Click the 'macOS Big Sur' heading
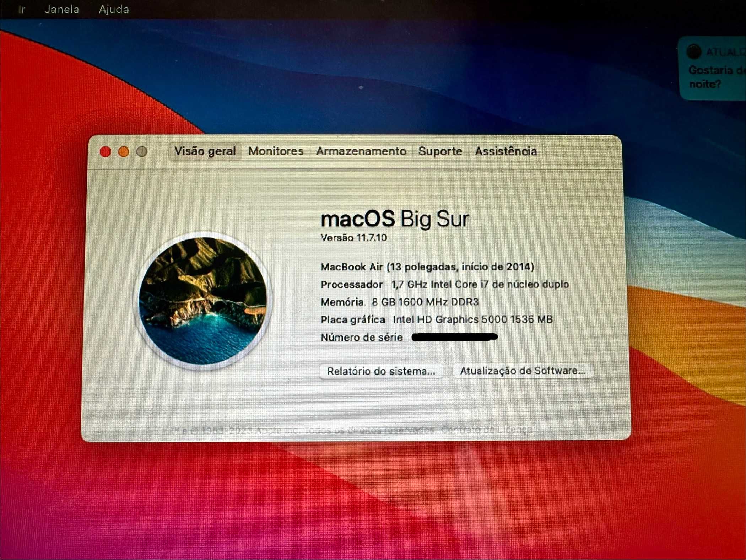The width and height of the screenshot is (746, 560). click(x=395, y=219)
